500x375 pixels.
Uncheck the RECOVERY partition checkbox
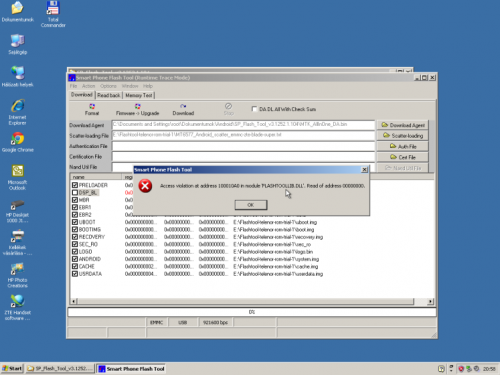(x=75, y=237)
